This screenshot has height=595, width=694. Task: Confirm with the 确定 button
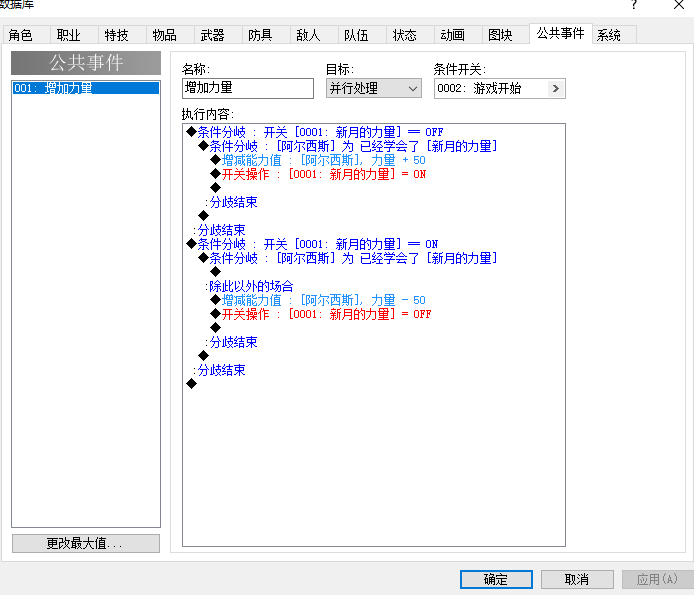click(496, 579)
